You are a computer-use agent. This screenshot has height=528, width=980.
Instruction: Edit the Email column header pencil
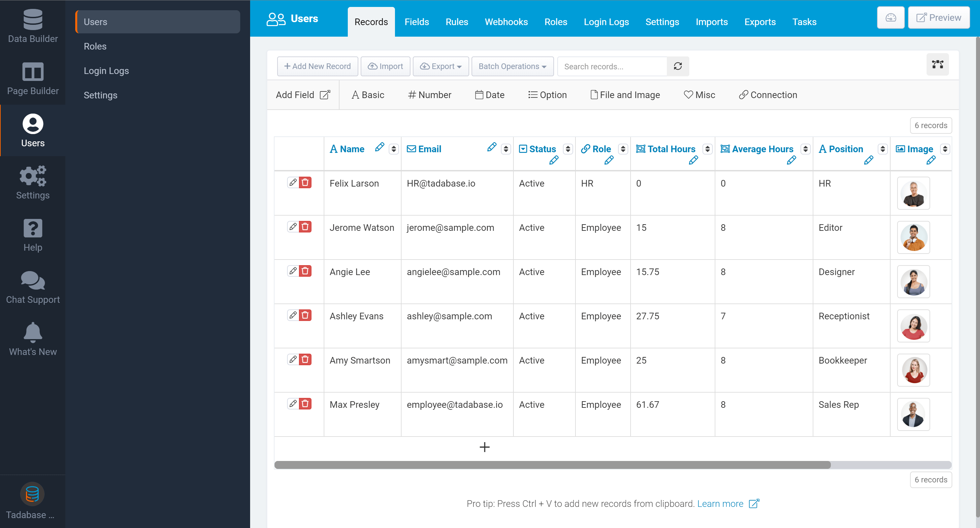click(492, 147)
